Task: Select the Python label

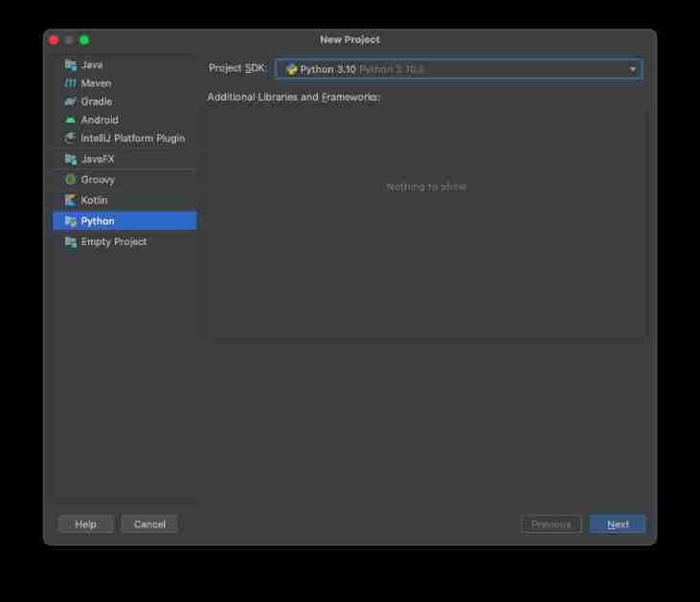Action: point(98,221)
